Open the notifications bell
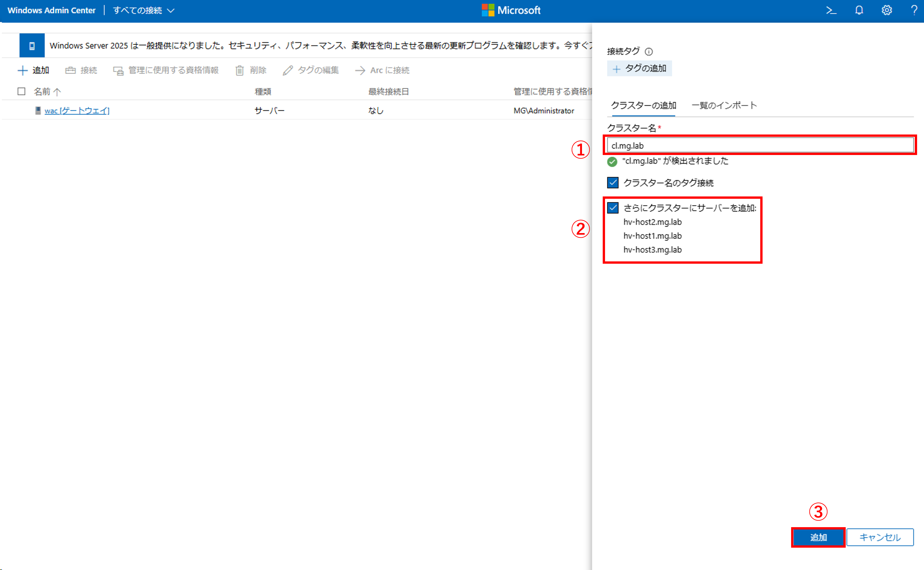The width and height of the screenshot is (924, 570). tap(859, 10)
